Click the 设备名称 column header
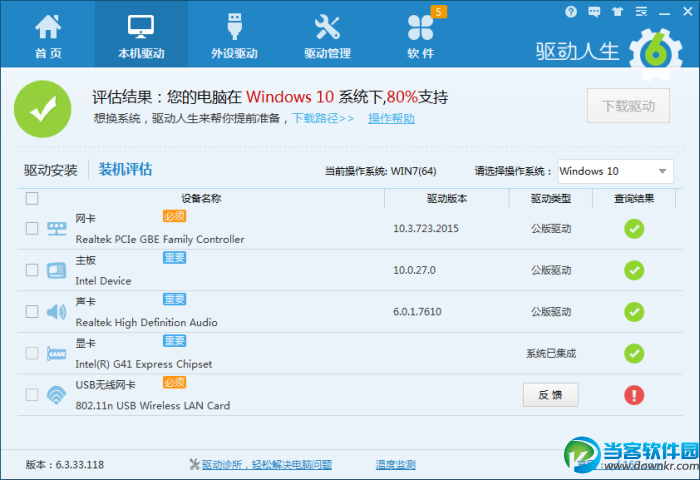The width and height of the screenshot is (700, 480). [201, 198]
